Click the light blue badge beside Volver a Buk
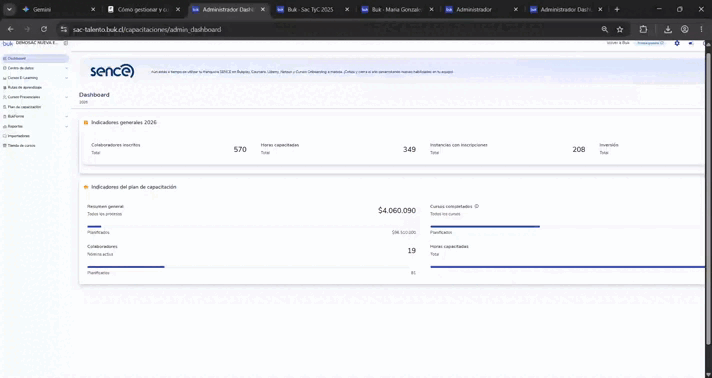The image size is (712, 378). (x=651, y=43)
